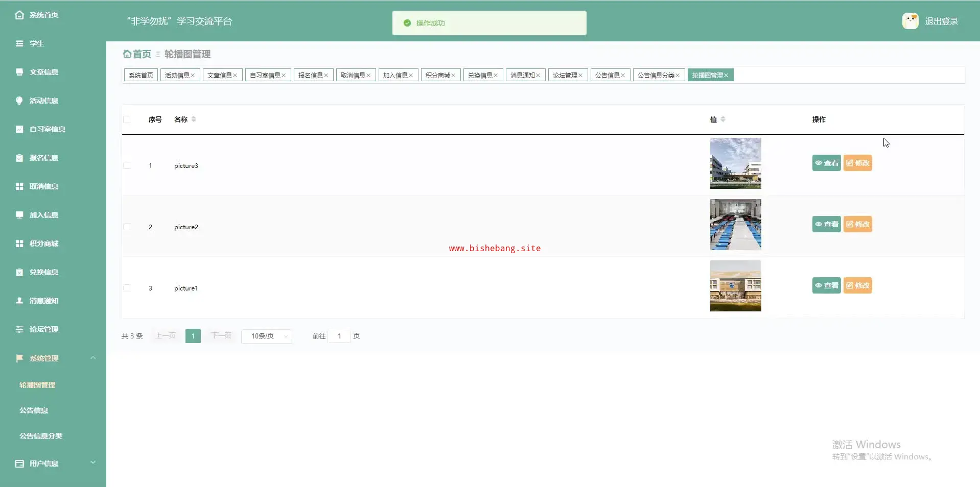Screen dimensions: 980x487
Task: Click the 积分商城 grid icon
Action: [x=19, y=243]
